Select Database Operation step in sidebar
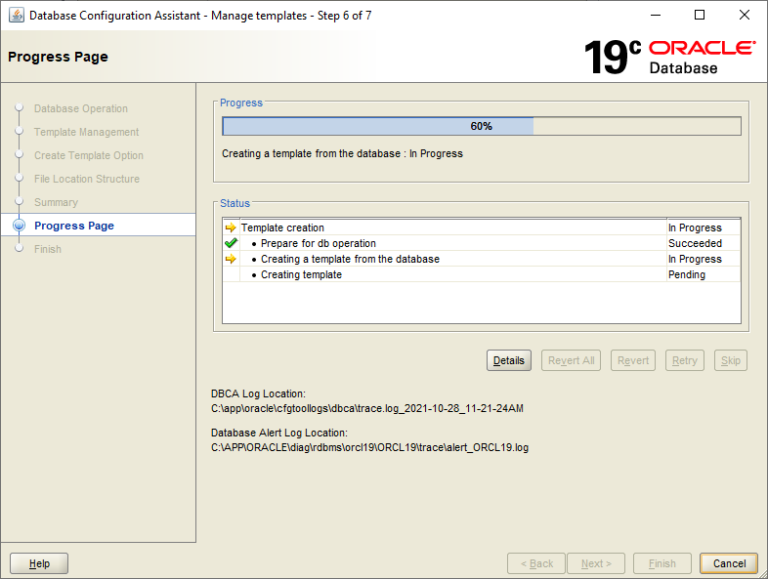The image size is (768, 579). click(81, 108)
